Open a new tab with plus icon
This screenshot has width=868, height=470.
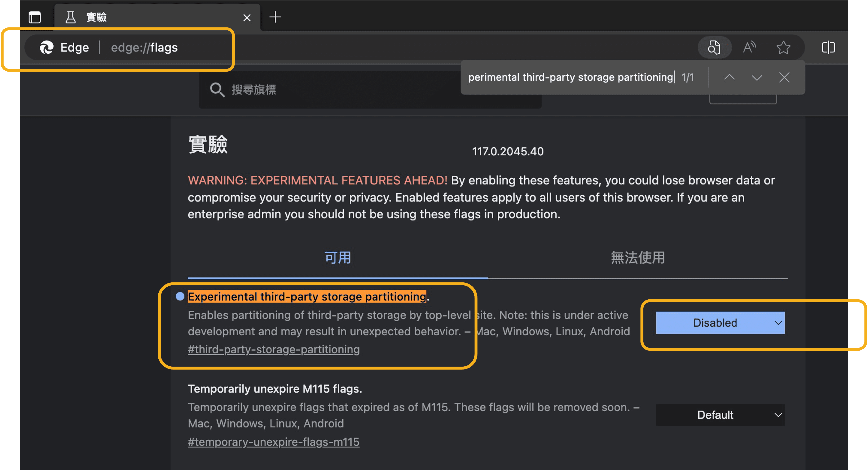275,17
